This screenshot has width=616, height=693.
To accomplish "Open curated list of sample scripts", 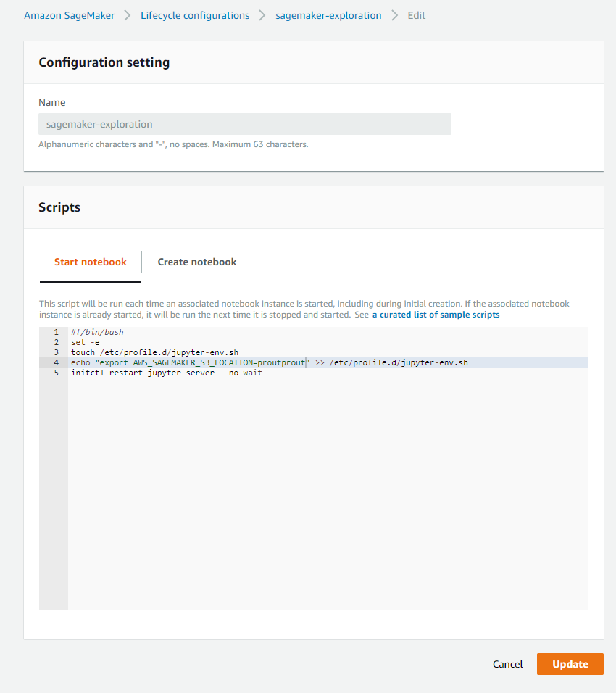I will click(x=436, y=315).
